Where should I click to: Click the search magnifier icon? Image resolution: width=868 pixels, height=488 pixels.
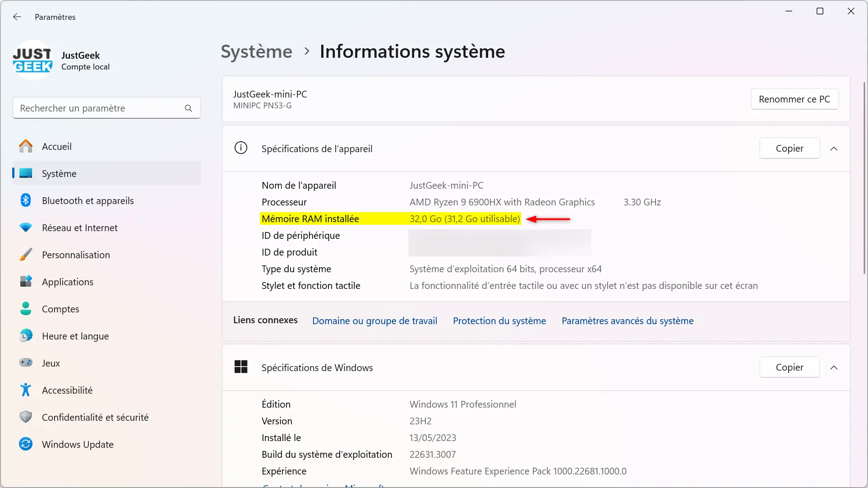coord(189,108)
